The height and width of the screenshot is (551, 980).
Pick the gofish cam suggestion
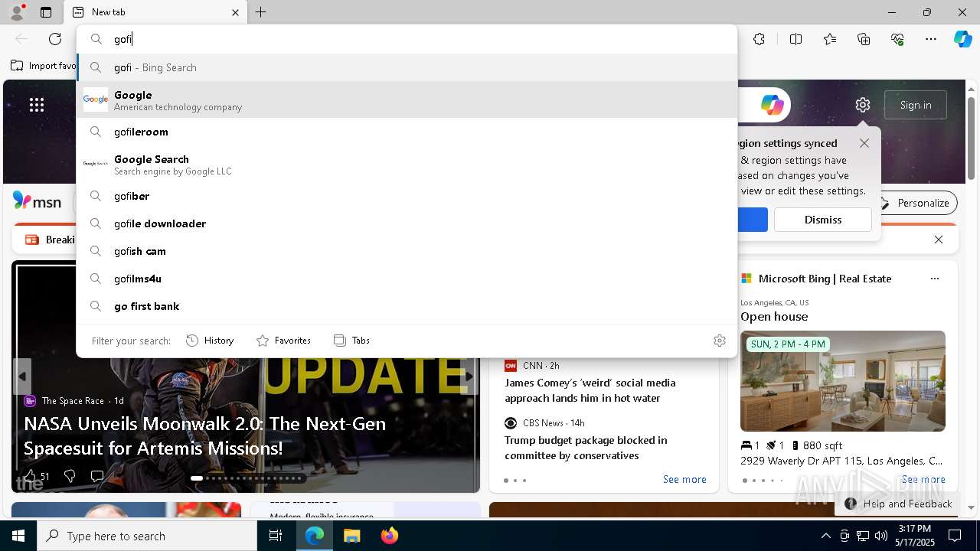tap(407, 251)
